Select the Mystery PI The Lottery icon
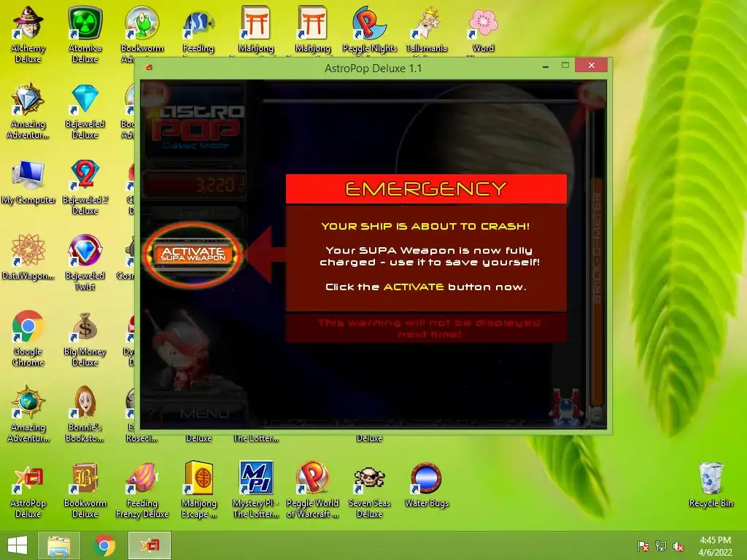 point(256,490)
